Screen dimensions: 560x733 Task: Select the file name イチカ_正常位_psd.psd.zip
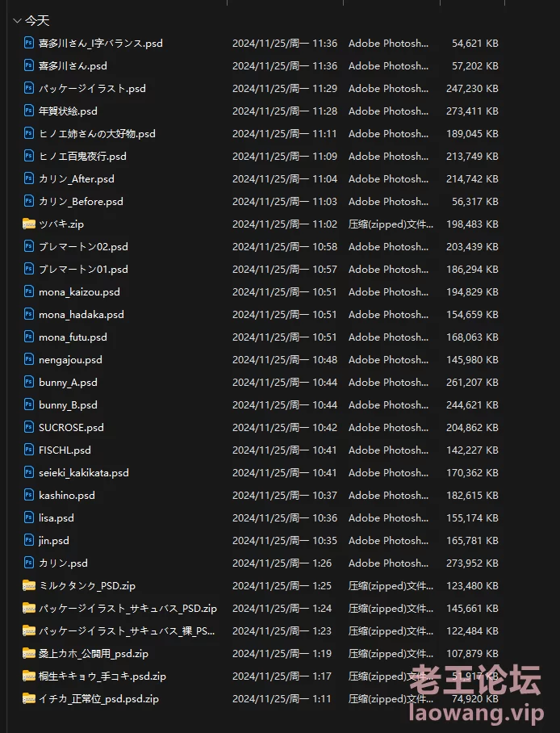(x=98, y=699)
